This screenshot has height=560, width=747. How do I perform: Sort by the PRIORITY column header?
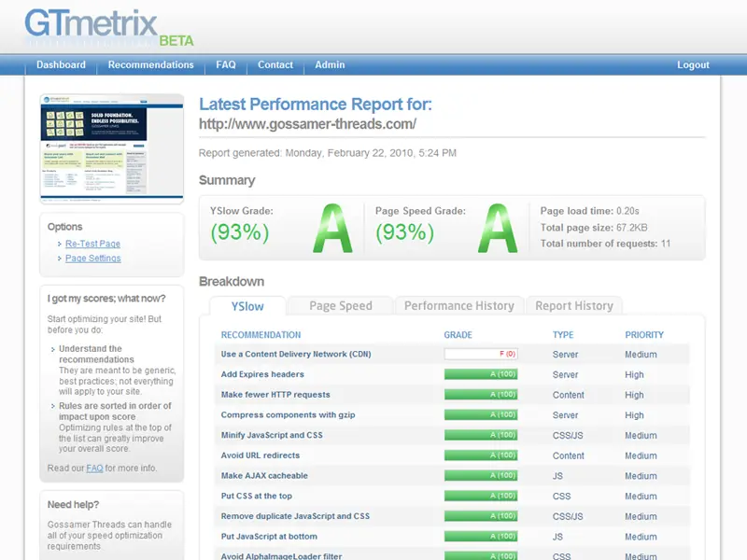(x=644, y=335)
